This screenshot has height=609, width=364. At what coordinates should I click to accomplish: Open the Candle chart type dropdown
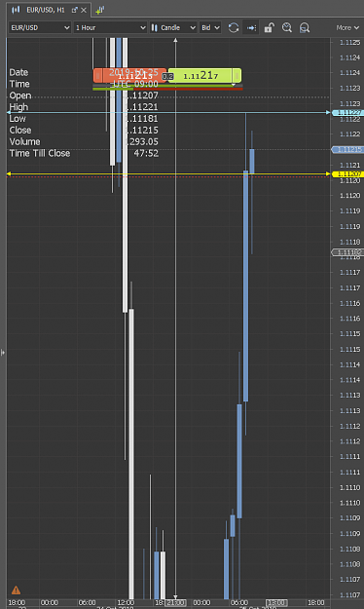[173, 27]
